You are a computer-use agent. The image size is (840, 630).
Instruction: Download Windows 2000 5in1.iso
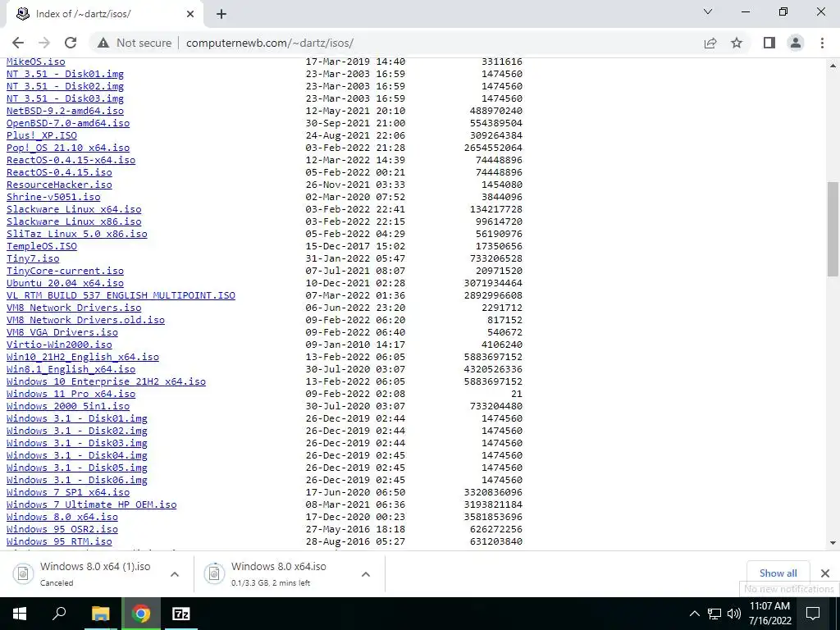pyautogui.click(x=68, y=407)
